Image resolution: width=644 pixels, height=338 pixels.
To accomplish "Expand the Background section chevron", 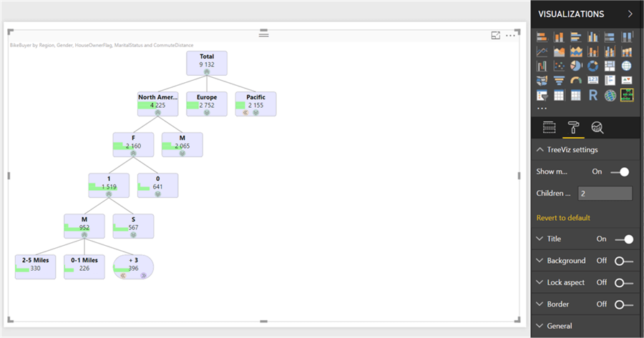I will click(x=540, y=261).
